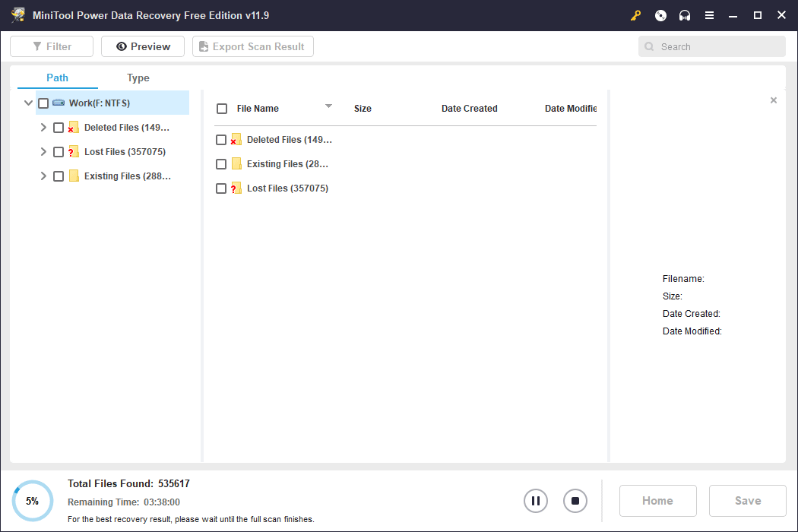The width and height of the screenshot is (798, 532).
Task: Stop the scan with the stop icon
Action: [x=575, y=501]
